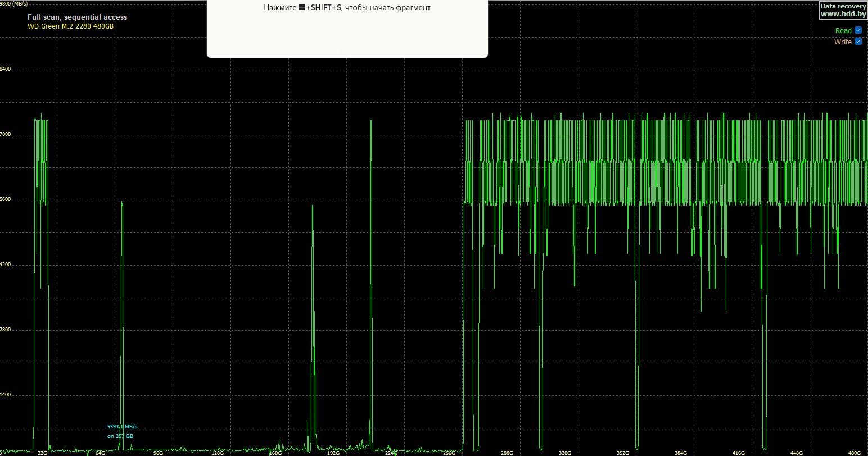Click the 480G marker on capacity axis
Screen dimensions: 868x456
(x=854, y=452)
